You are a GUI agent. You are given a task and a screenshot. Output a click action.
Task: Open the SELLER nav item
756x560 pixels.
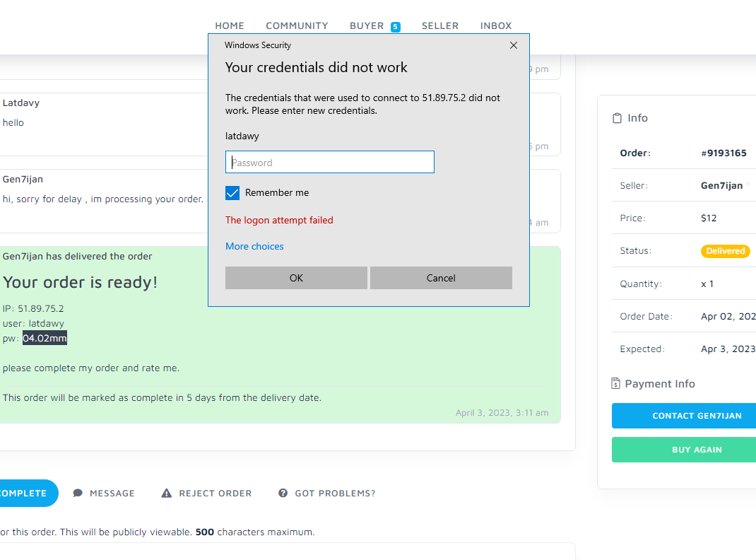[x=440, y=26]
